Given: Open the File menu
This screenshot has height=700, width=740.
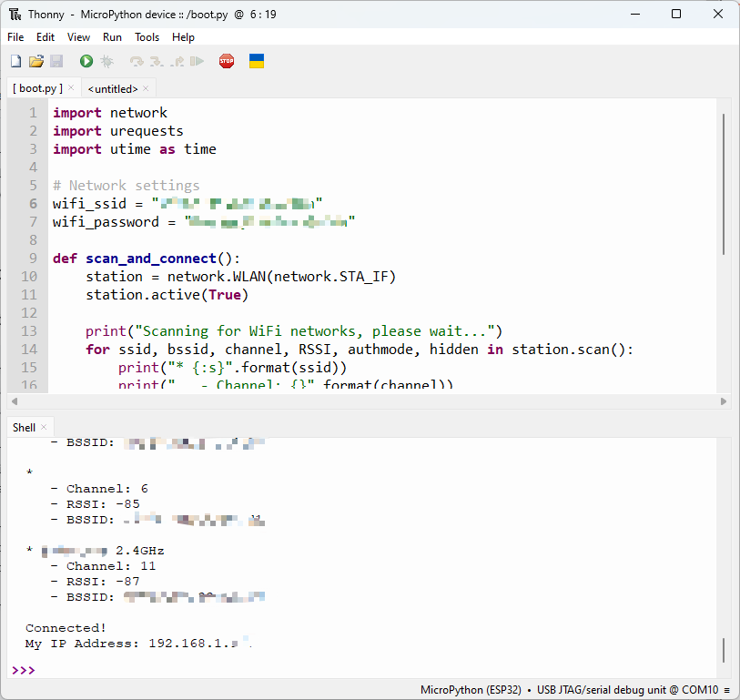Looking at the screenshot, I should coord(15,37).
